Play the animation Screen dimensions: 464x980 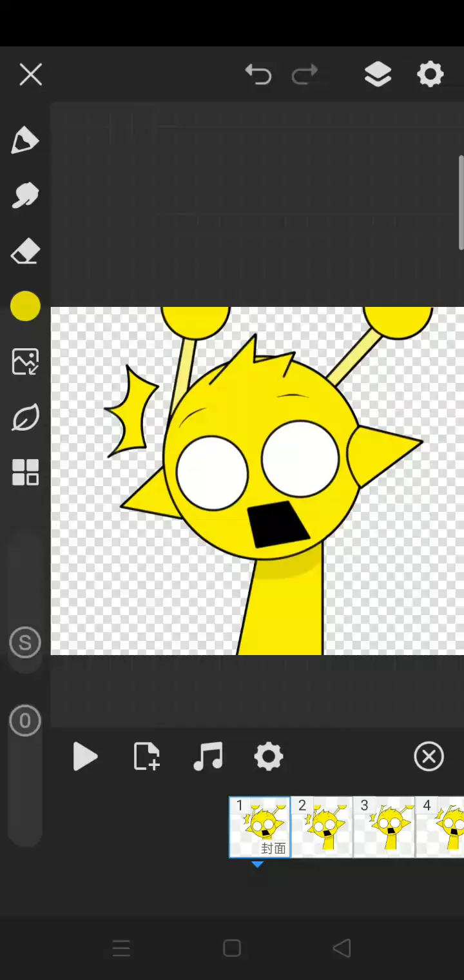(84, 756)
